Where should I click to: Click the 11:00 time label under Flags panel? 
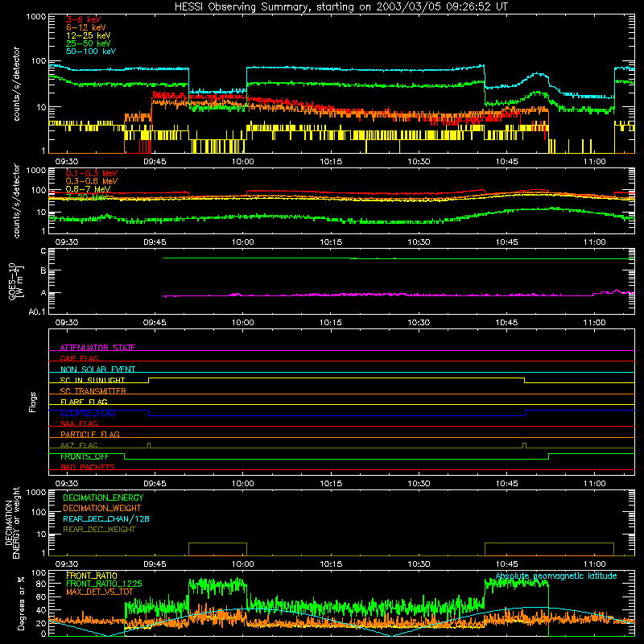click(594, 484)
